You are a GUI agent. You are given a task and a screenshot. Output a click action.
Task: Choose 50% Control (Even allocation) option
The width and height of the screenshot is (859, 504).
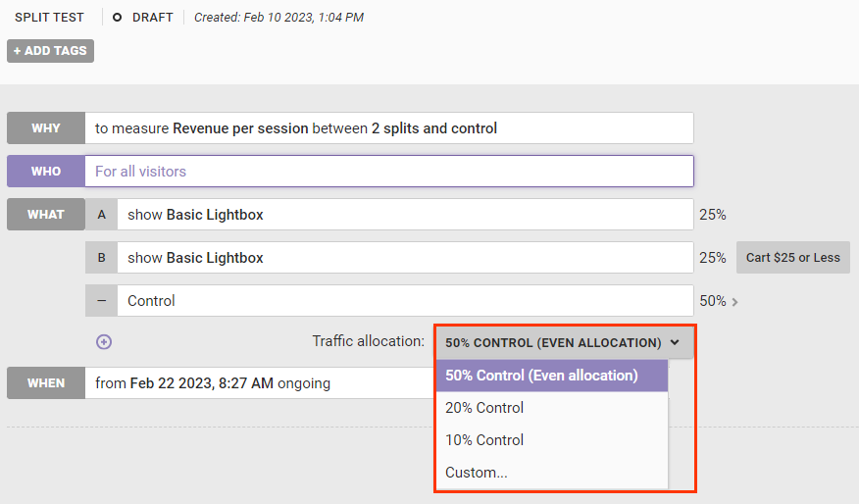coord(552,376)
